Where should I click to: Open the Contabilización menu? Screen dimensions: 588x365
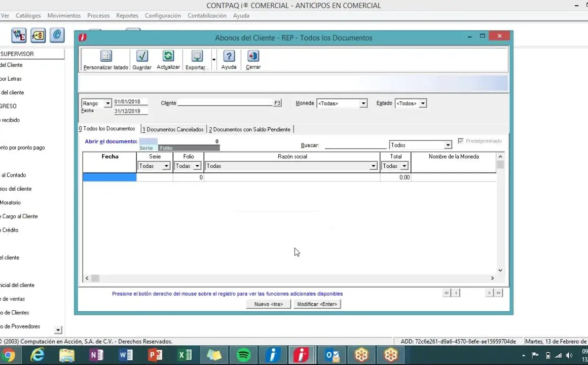click(x=207, y=16)
